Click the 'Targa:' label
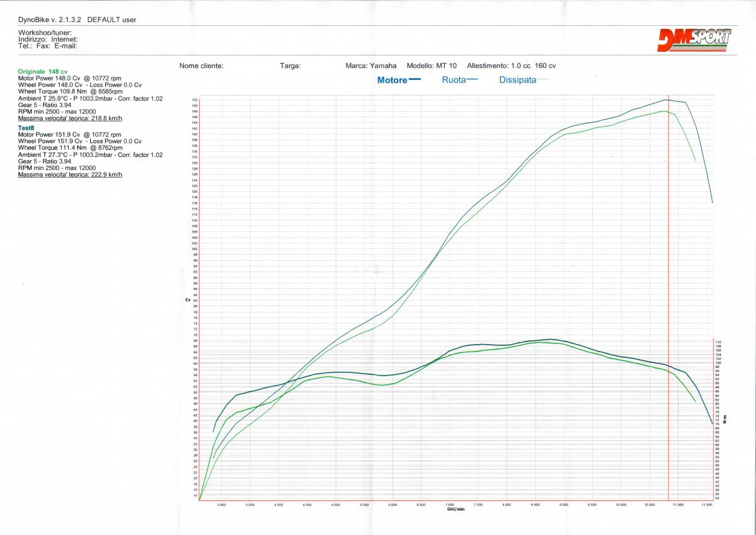Image resolution: width=756 pixels, height=535 pixels. pos(290,66)
